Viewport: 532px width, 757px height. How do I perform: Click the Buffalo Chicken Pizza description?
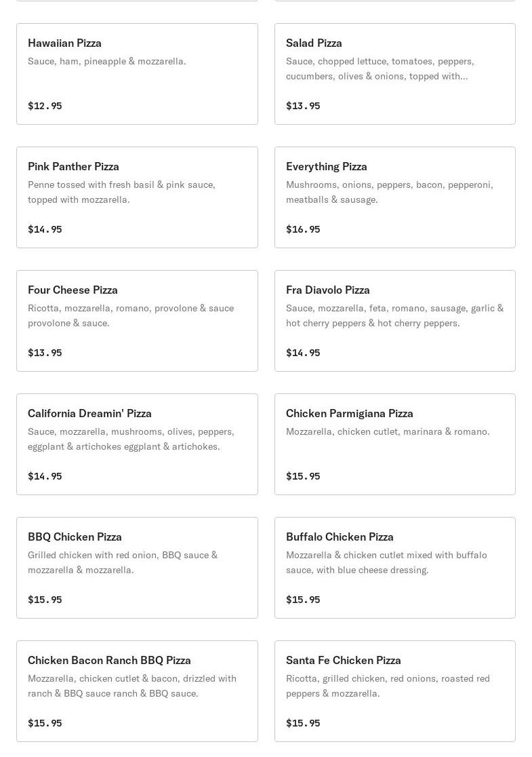point(386,562)
